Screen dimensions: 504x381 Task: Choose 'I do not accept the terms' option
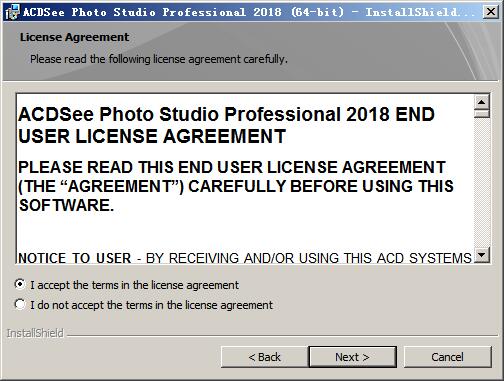point(20,304)
